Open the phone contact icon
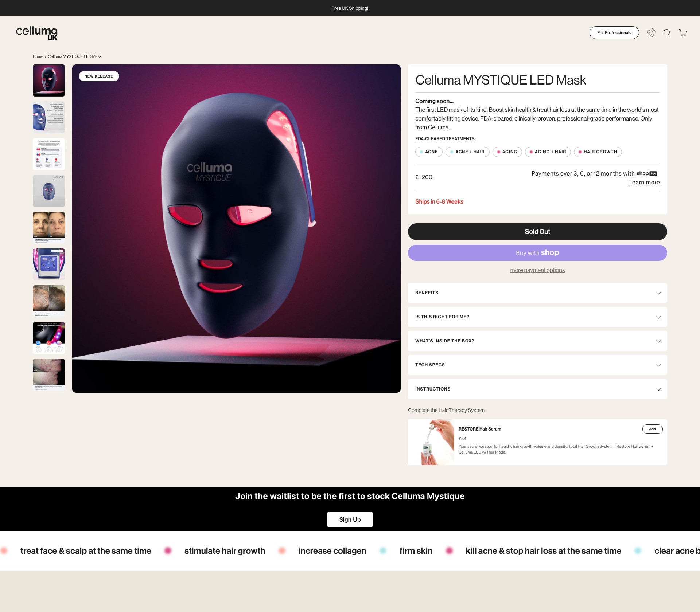Image resolution: width=700 pixels, height=612 pixels. (x=651, y=33)
